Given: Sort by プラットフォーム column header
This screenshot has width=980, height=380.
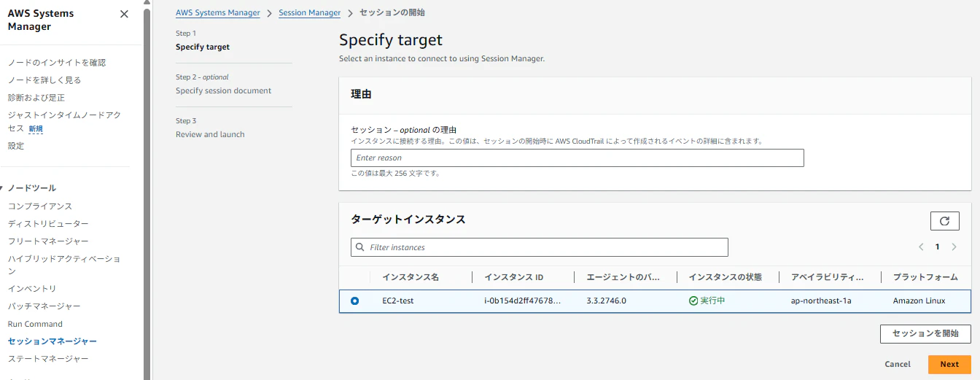Looking at the screenshot, I should pos(925,277).
